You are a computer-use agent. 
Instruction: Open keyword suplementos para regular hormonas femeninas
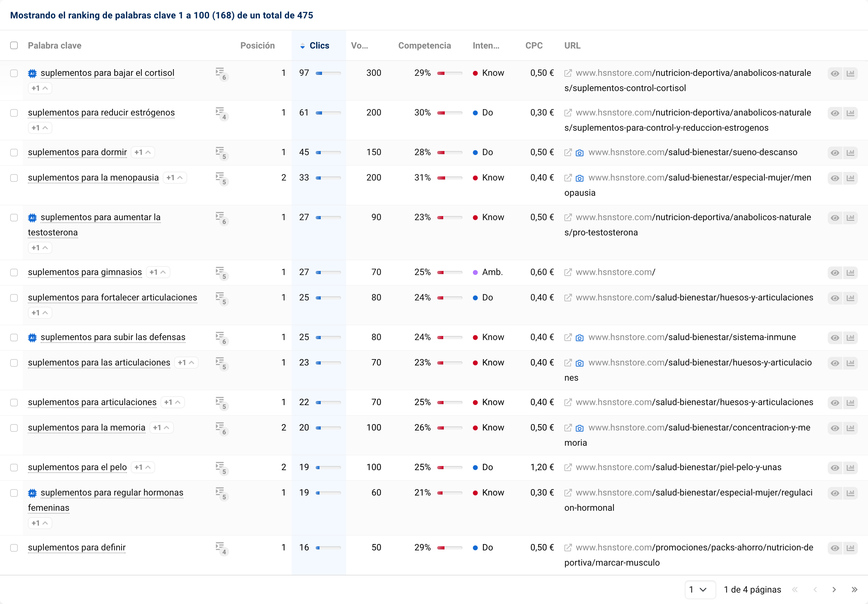112,493
